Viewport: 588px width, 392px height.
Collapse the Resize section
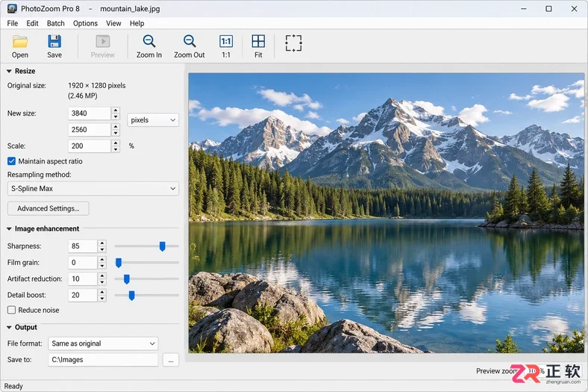pos(10,71)
